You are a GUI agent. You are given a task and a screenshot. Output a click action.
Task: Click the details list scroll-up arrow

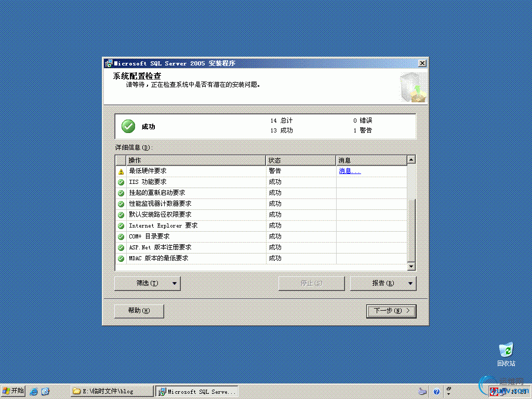point(411,159)
